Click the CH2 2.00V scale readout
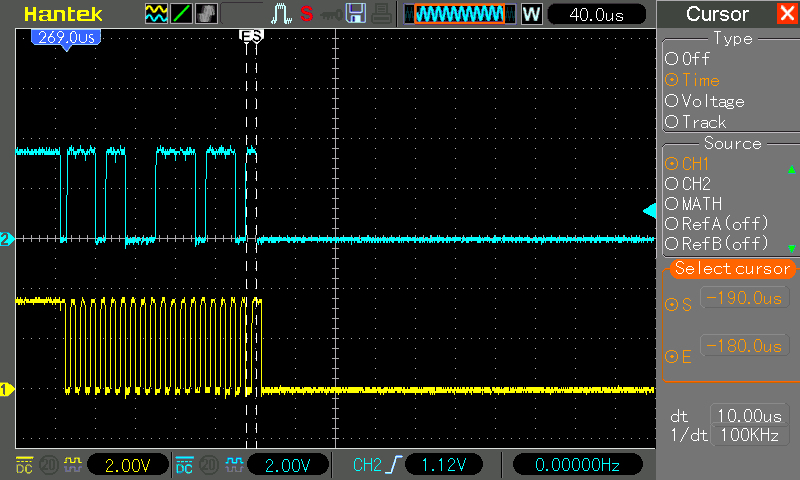The image size is (800, 480). point(288,465)
